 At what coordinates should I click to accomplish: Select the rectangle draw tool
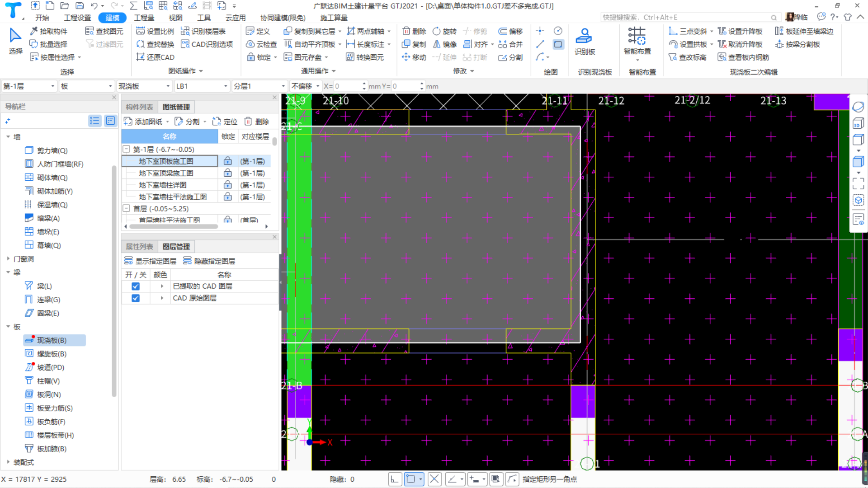click(x=558, y=44)
